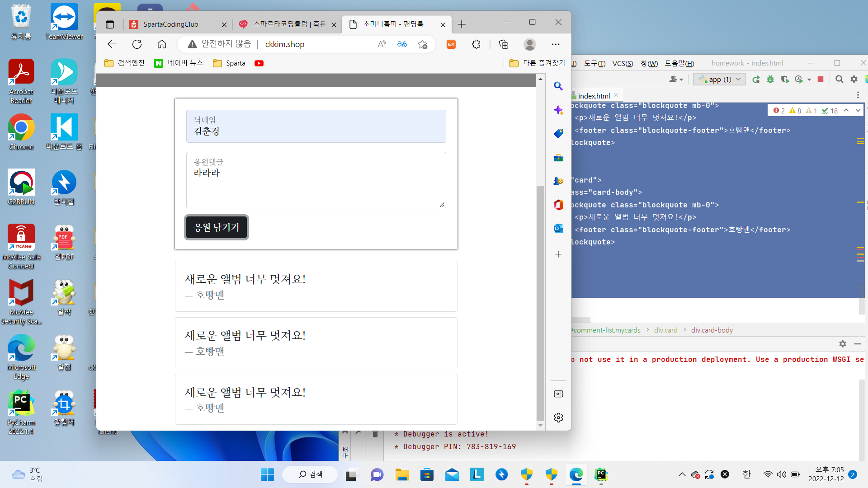This screenshot has width=868, height=488.
Task: Add this page to favorites
Action: pos(423,44)
